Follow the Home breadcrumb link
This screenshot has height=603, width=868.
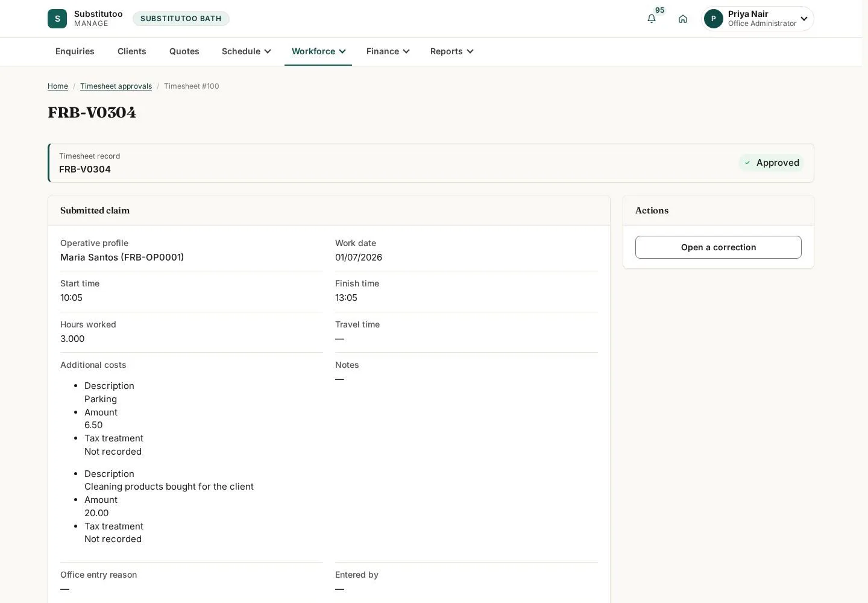click(58, 86)
